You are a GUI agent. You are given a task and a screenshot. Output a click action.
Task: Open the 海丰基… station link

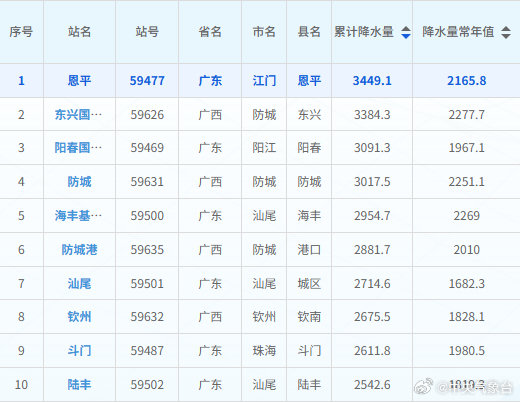(x=78, y=216)
